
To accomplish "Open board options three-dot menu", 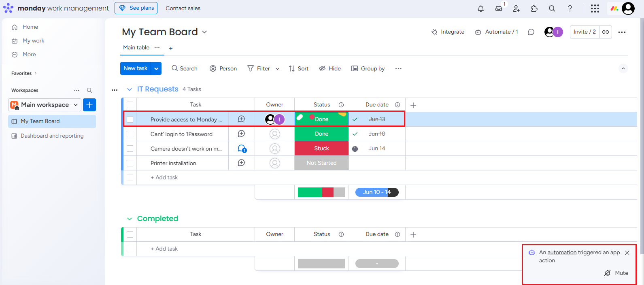I will (x=622, y=32).
